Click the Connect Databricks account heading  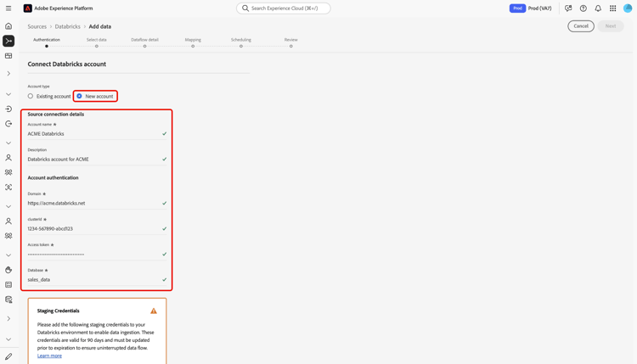tap(66, 64)
